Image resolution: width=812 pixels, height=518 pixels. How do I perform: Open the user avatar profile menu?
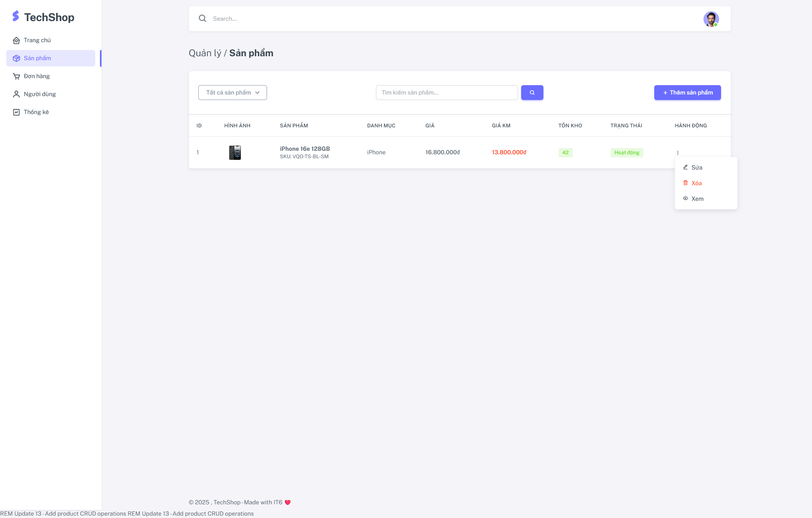[x=711, y=19]
